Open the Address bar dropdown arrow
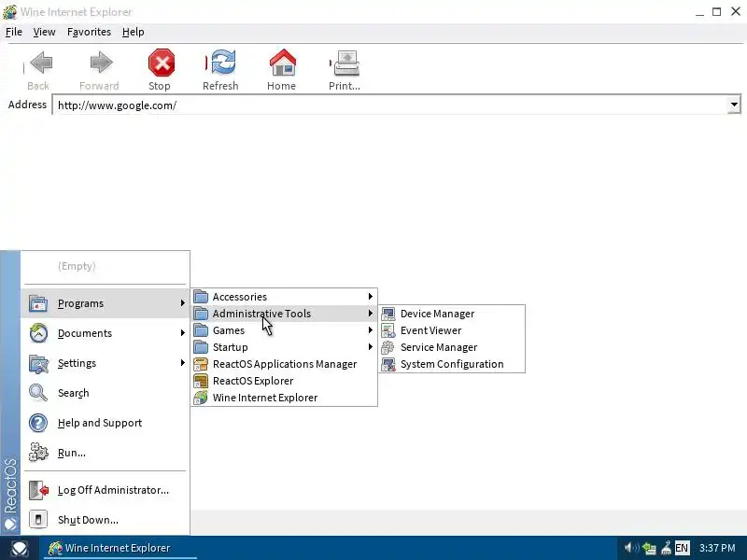 (x=734, y=105)
